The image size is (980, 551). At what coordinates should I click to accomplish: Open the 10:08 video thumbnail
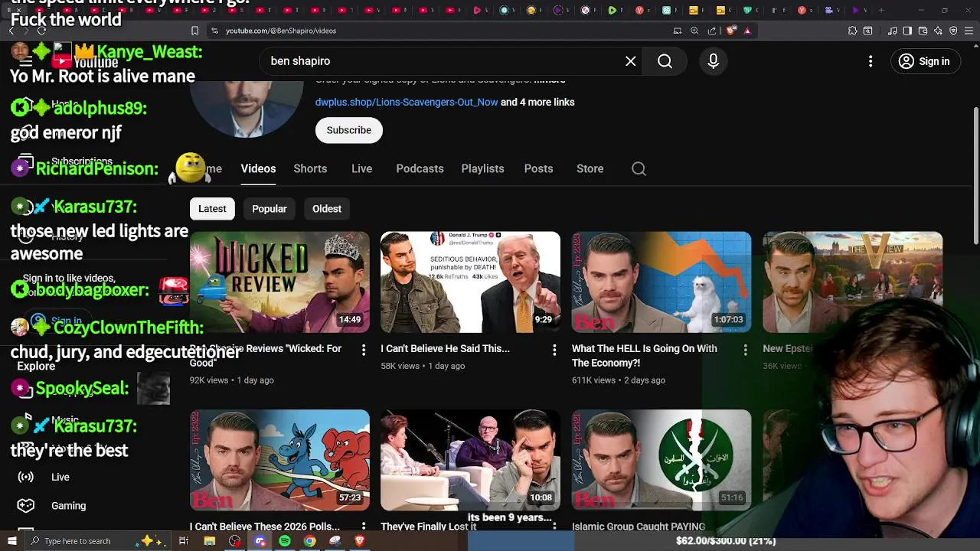click(470, 460)
